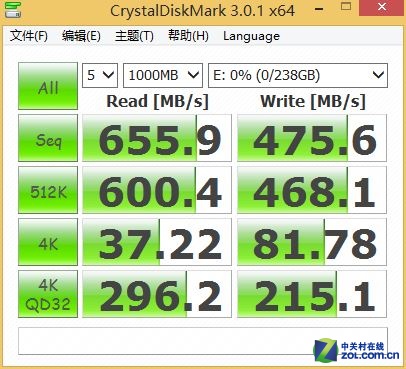Select 4K QD32 read result 296.2
The image size is (406, 369).
(x=157, y=294)
